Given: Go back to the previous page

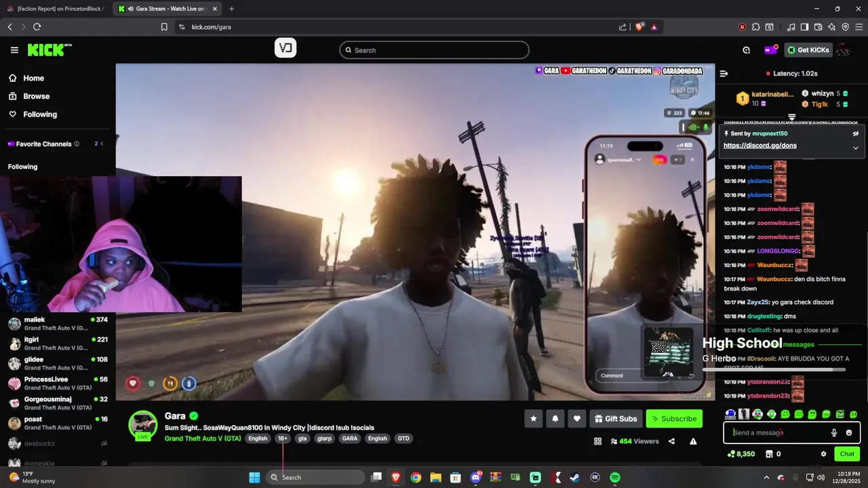Looking at the screenshot, I should [x=9, y=27].
